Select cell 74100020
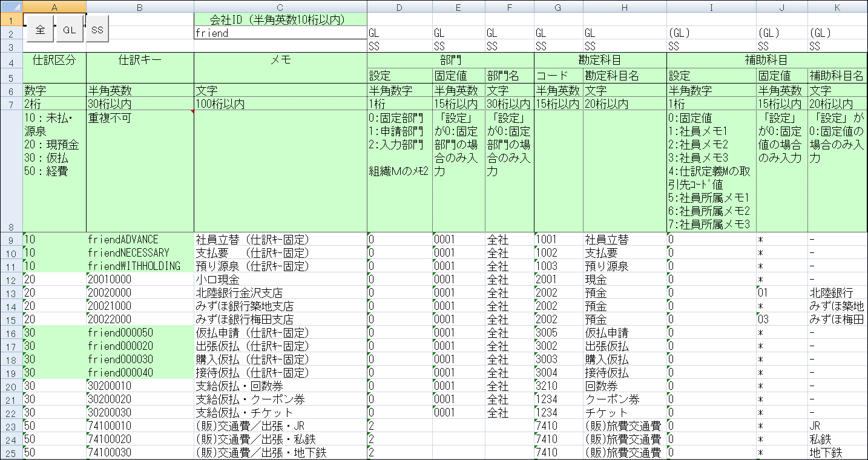Viewport: 868px width, 460px height. pos(140,439)
